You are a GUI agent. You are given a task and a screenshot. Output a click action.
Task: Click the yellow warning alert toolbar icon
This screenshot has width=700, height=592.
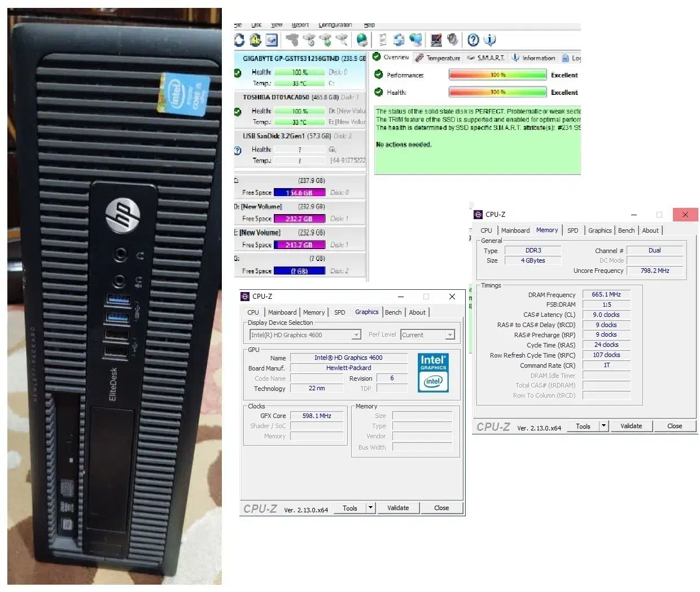(255, 40)
